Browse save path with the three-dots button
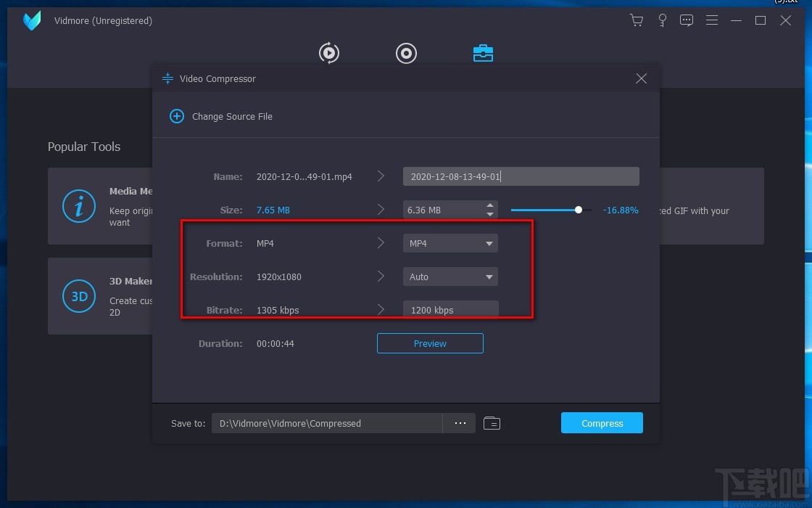Screen dimensions: 812x508 [460, 423]
